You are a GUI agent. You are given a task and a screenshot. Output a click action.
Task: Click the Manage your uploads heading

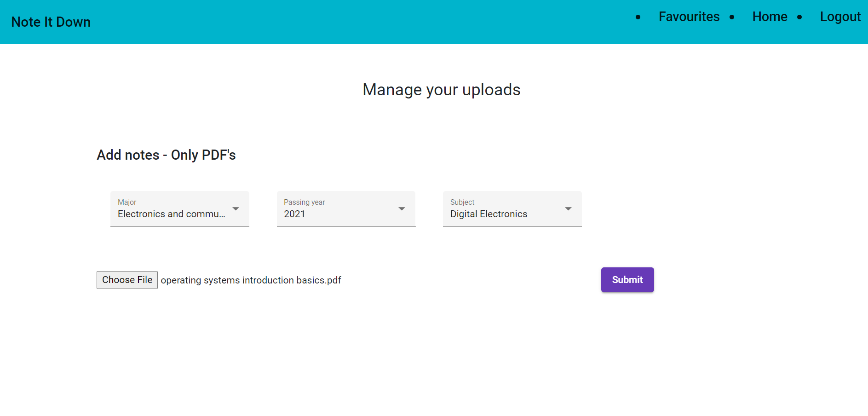tap(441, 90)
